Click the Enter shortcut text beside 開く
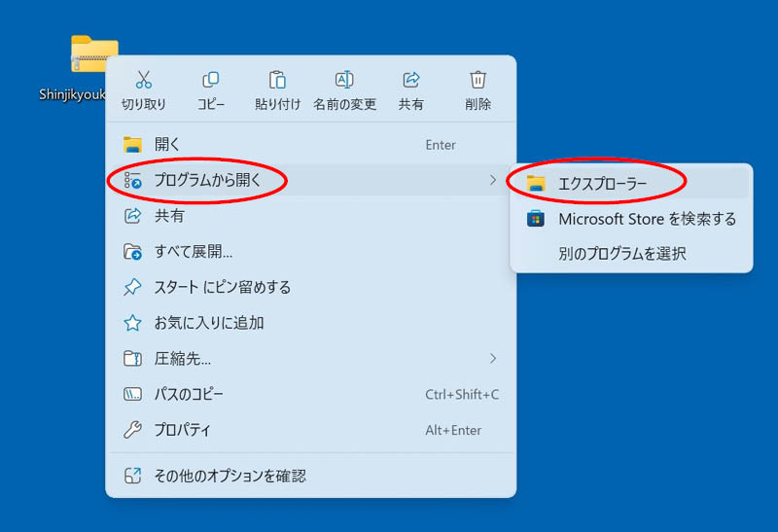778x532 pixels. [441, 145]
